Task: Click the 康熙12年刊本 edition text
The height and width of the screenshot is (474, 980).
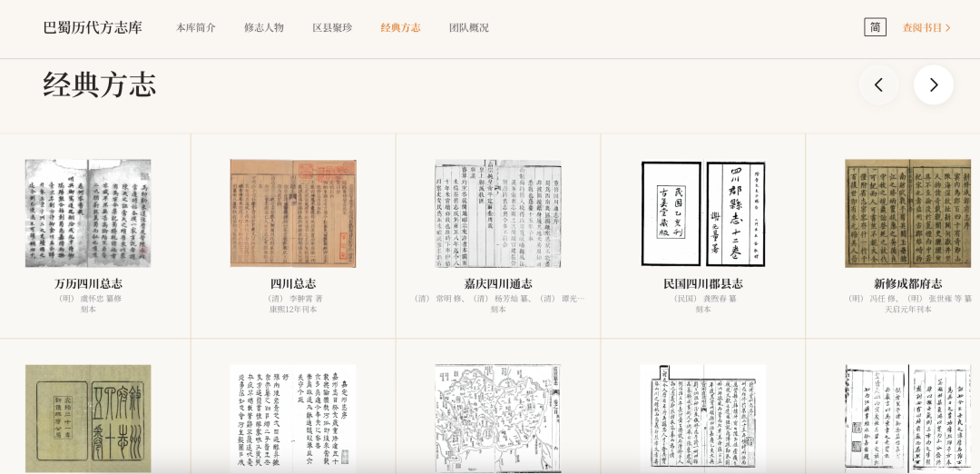Action: point(293,309)
